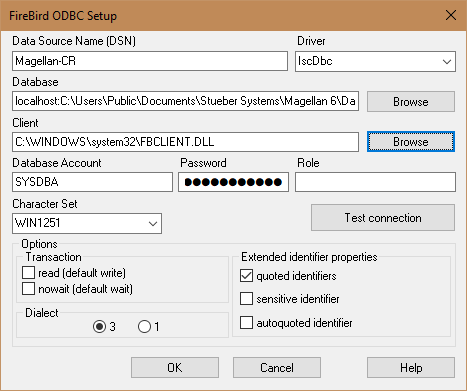Click the Data Source Name field containing Magellan-CR
This screenshot has width=467, height=391.
click(150, 61)
